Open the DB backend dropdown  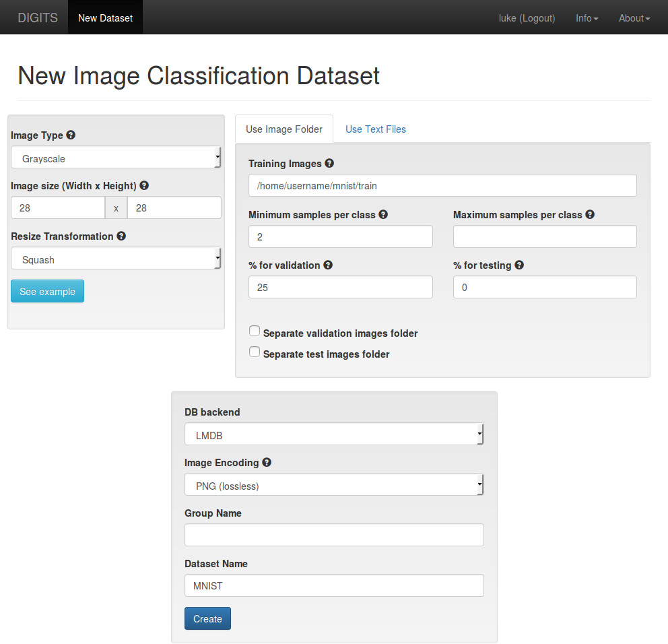click(x=333, y=434)
